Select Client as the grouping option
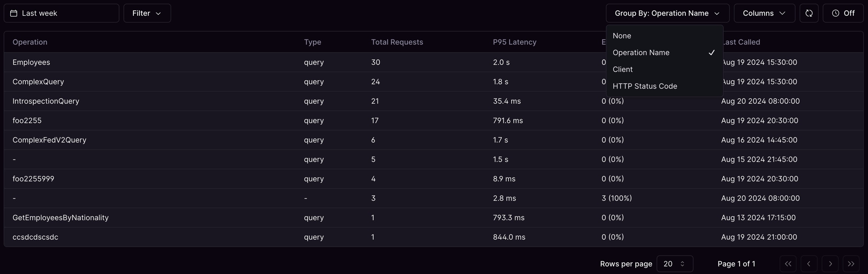The width and height of the screenshot is (868, 274). click(x=623, y=69)
